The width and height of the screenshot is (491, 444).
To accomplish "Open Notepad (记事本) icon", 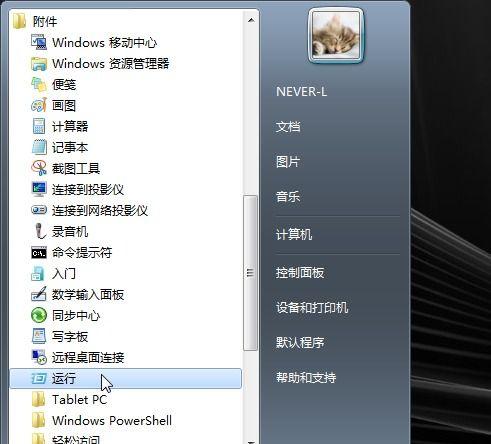I will coord(39,147).
